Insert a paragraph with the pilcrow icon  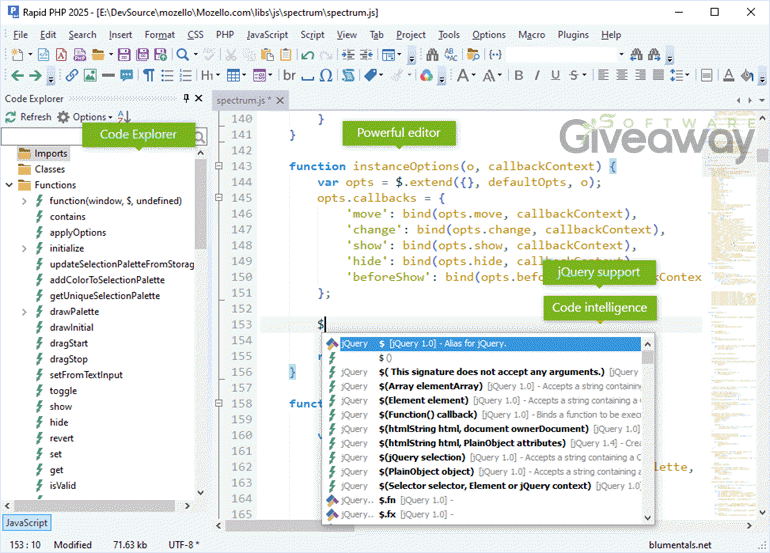(149, 76)
